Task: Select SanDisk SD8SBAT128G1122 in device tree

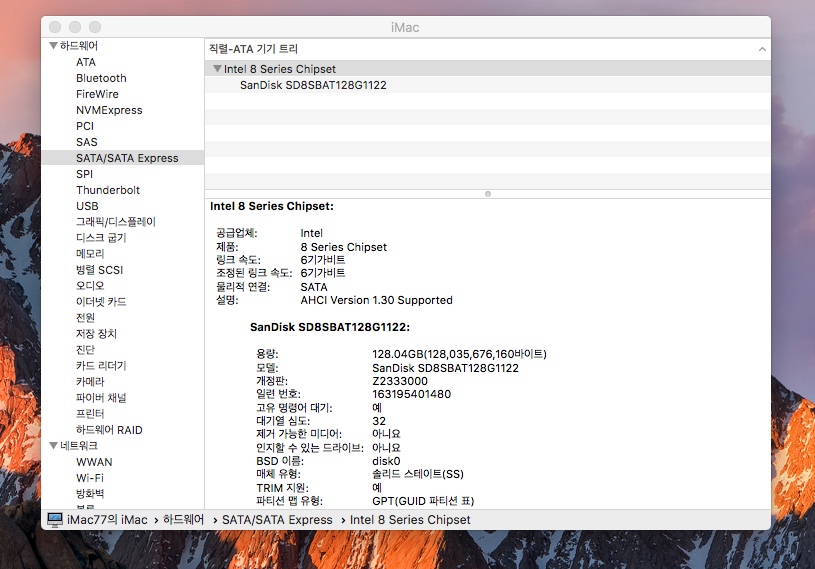Action: pos(313,85)
